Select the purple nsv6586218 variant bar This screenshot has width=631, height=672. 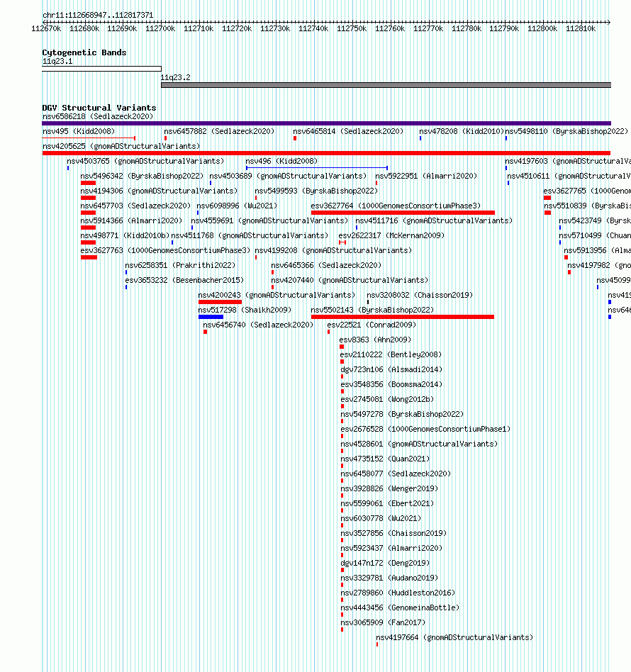pyautogui.click(x=326, y=123)
